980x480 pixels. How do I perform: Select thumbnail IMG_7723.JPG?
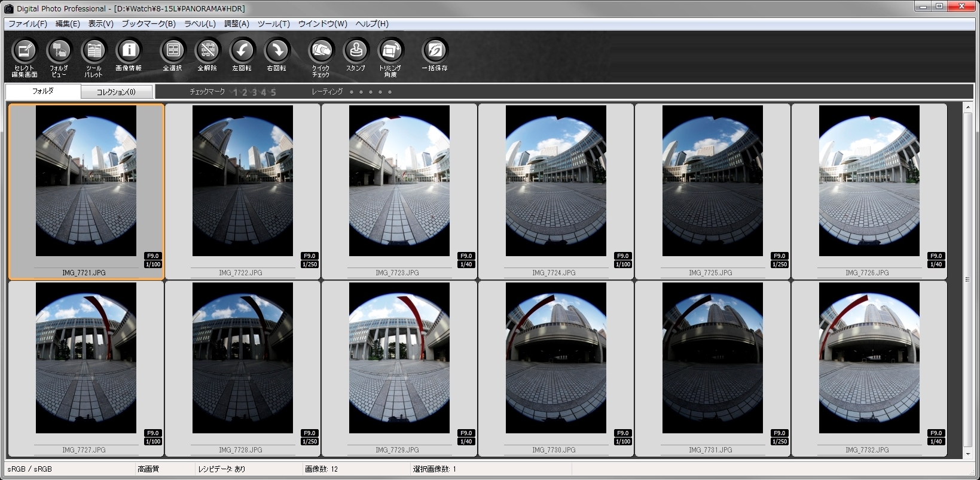tap(399, 181)
